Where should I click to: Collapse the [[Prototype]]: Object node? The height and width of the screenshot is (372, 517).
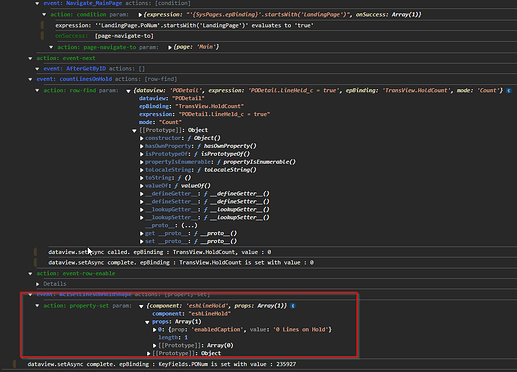tap(134, 131)
